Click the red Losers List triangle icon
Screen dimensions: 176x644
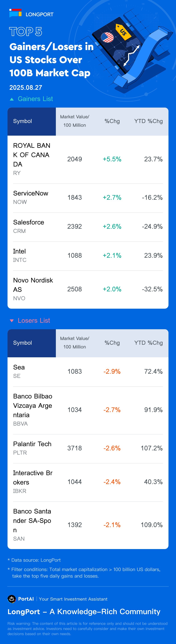point(12,321)
